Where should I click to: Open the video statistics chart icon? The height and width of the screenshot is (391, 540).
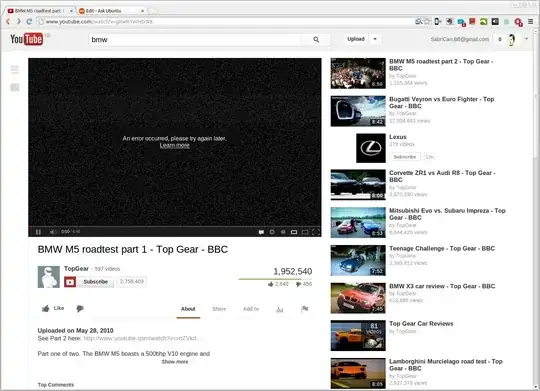pos(280,309)
